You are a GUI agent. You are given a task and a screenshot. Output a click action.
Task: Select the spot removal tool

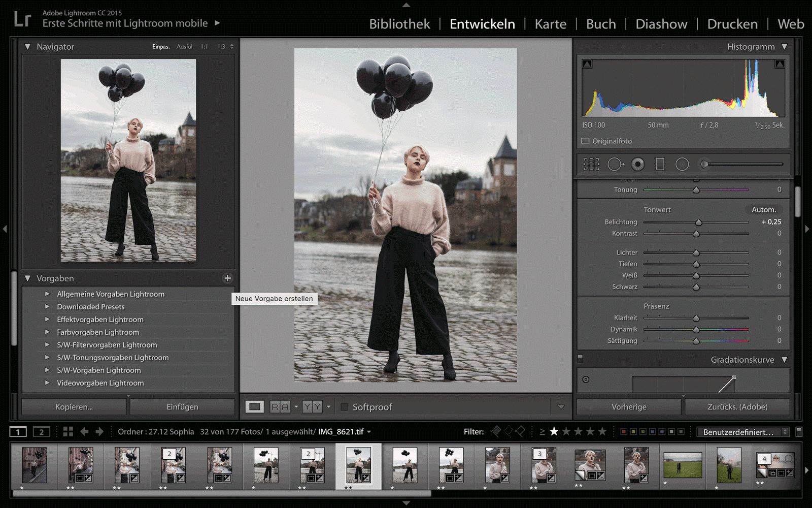[x=616, y=164]
